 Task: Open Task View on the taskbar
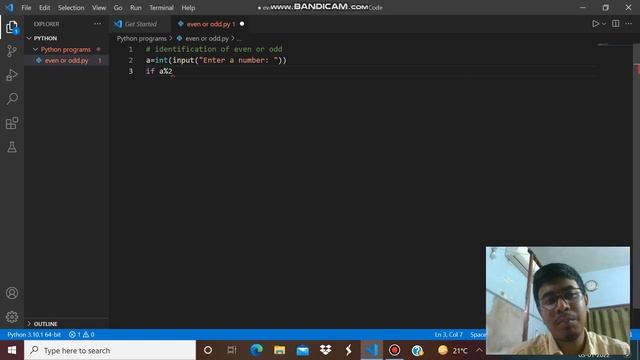tap(232, 350)
